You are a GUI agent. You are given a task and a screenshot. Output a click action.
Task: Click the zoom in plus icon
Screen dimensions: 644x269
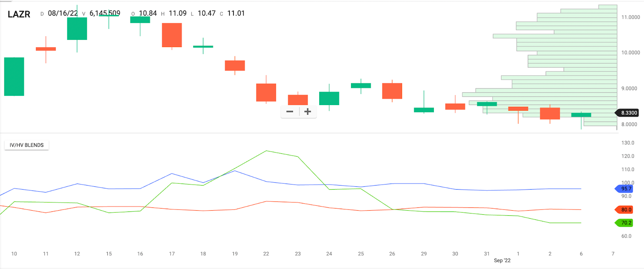tap(308, 112)
